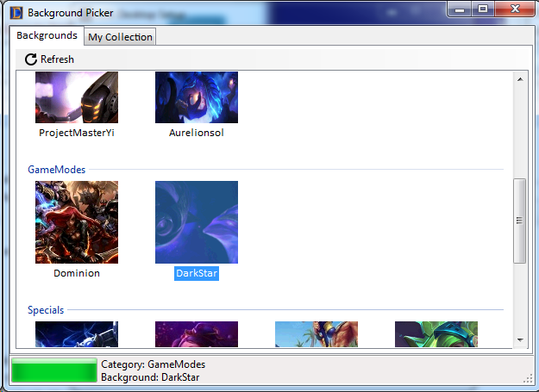
Task: Click the window resize grip in status bar
Action: pyautogui.click(x=528, y=378)
